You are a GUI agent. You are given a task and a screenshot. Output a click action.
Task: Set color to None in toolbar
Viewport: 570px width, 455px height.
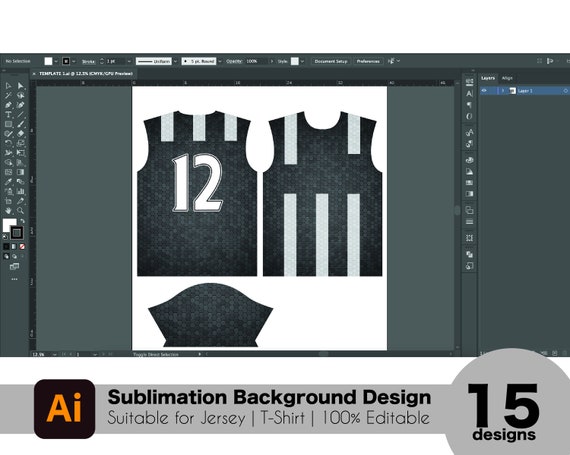22,246
